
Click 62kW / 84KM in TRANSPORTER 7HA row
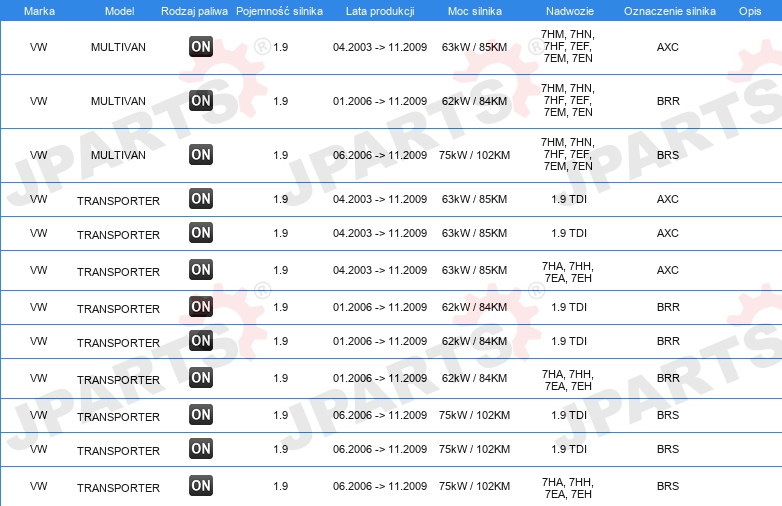pos(474,378)
